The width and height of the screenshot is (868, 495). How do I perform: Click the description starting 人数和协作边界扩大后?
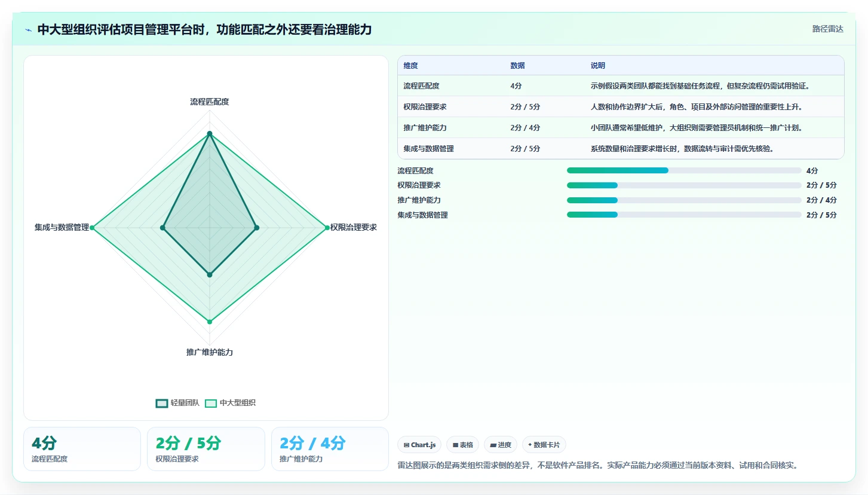click(x=697, y=107)
